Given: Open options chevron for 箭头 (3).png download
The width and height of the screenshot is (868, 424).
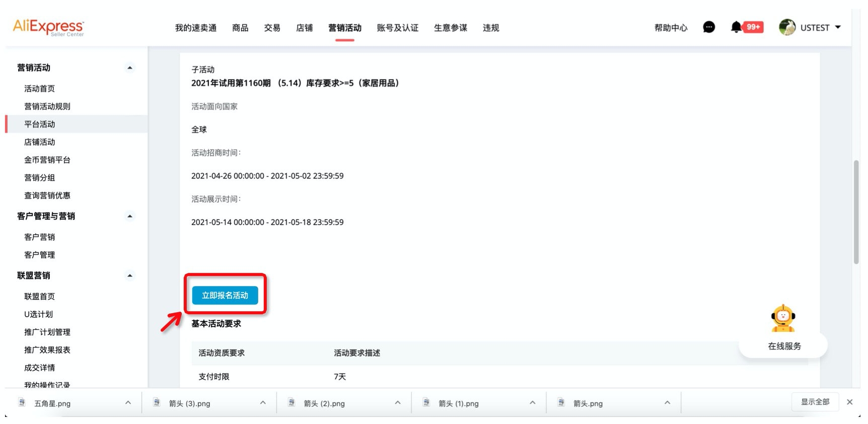Looking at the screenshot, I should pos(263,402).
